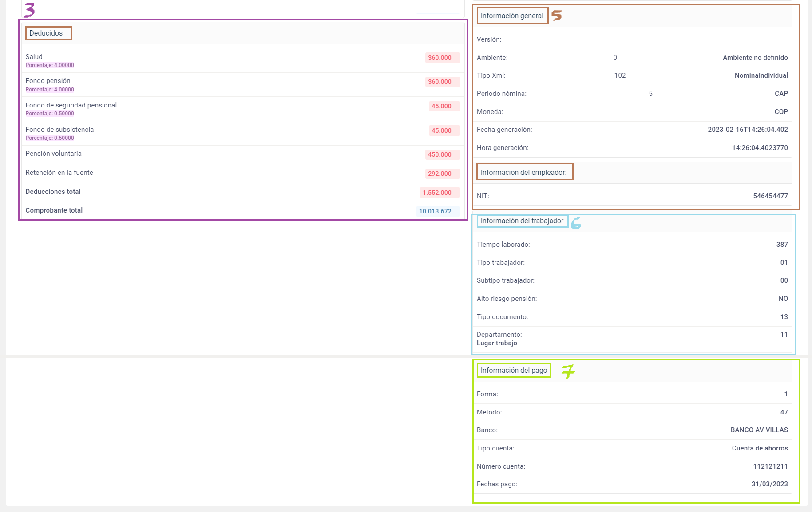Select the Fondo pensión label
This screenshot has height=513, width=812.
tap(48, 81)
